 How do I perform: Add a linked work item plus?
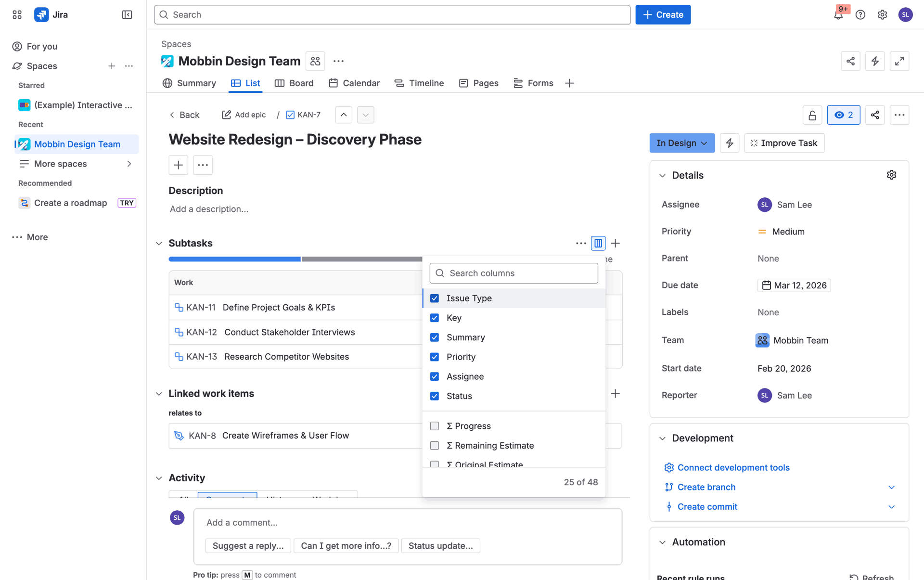click(x=615, y=394)
